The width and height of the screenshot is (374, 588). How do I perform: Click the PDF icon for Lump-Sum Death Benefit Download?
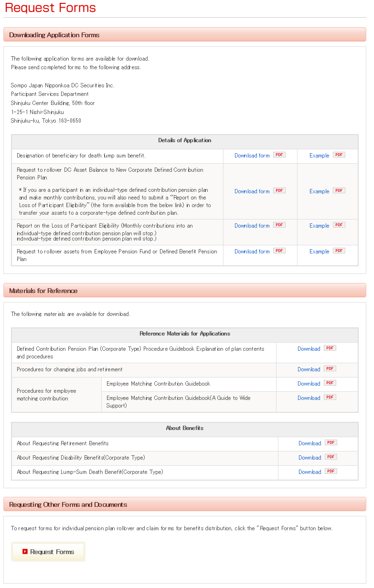click(331, 471)
